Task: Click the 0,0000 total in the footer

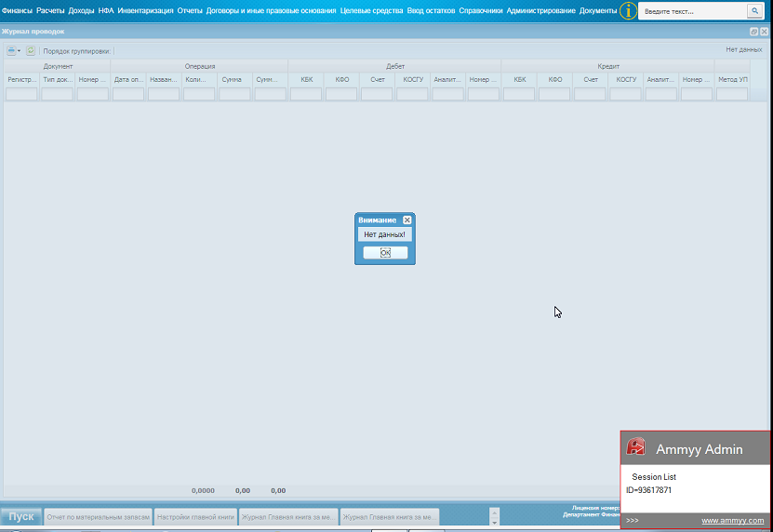Action: click(x=203, y=490)
